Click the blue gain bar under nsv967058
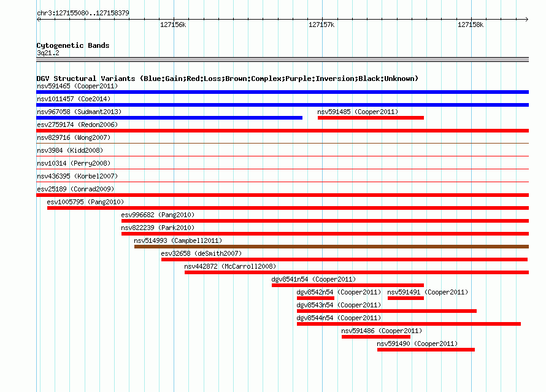The image size is (546, 392). click(x=169, y=118)
